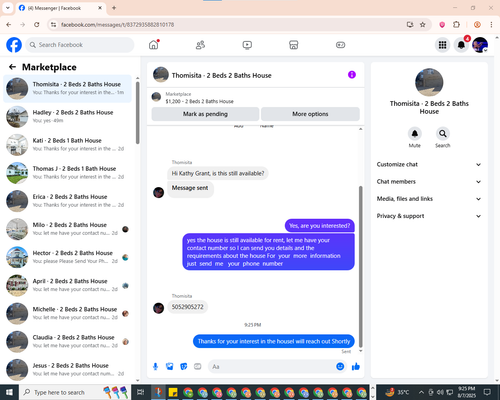Image resolution: width=500 pixels, height=400 pixels.
Task: Open Claudia - 2 Beds 2 Baths House chat
Action: pos(67,341)
